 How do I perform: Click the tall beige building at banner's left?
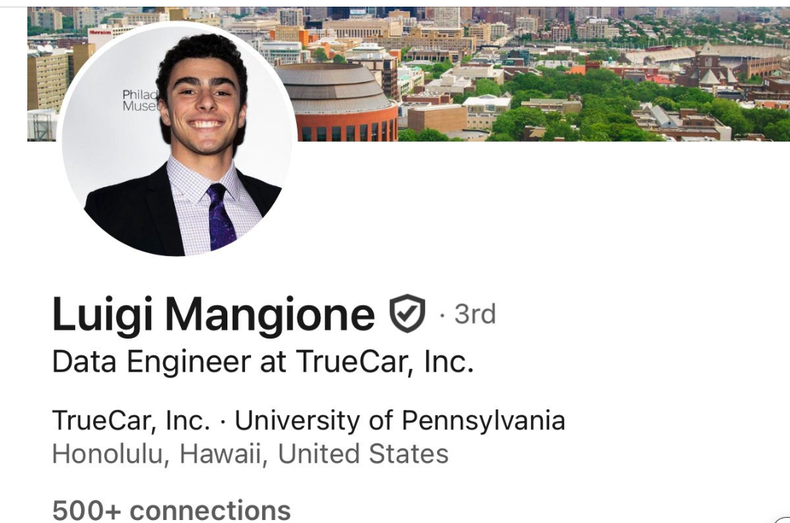click(x=48, y=81)
